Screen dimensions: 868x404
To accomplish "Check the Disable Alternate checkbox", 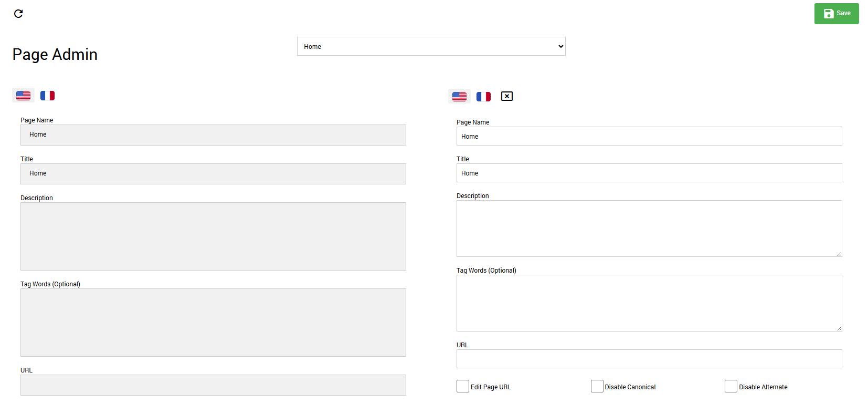I will pos(731,386).
